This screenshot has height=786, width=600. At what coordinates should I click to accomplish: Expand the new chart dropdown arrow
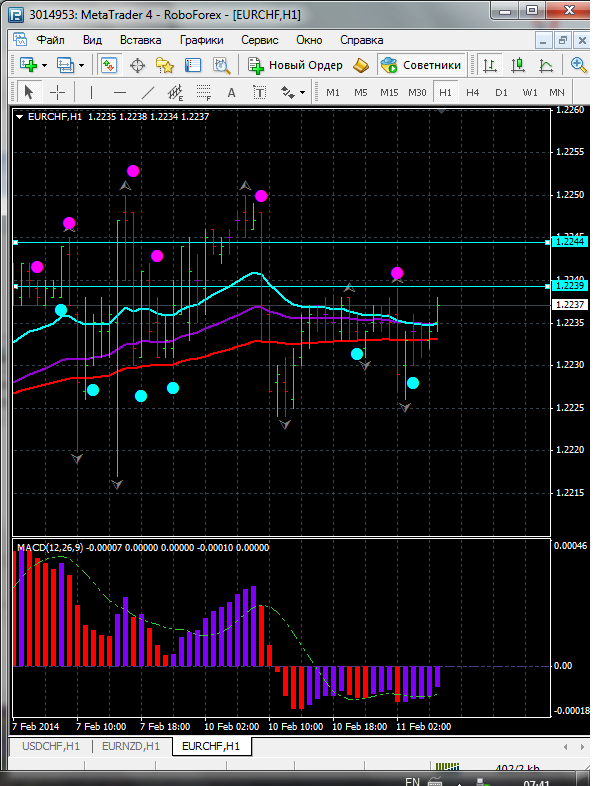44,65
